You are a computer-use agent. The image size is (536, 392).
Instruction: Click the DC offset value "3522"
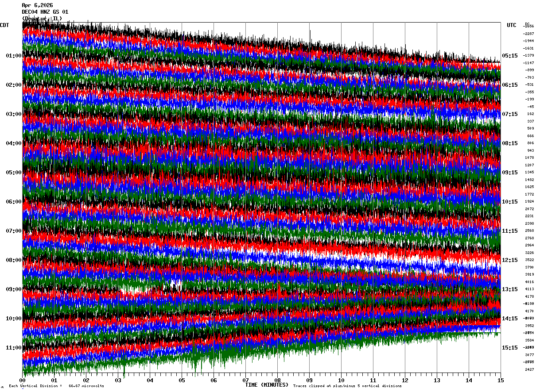[x=529, y=260]
